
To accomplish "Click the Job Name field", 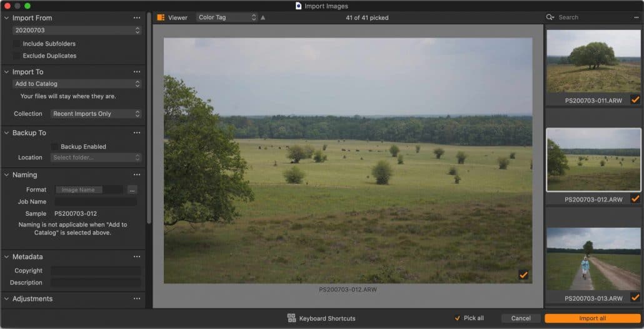I will coord(96,201).
